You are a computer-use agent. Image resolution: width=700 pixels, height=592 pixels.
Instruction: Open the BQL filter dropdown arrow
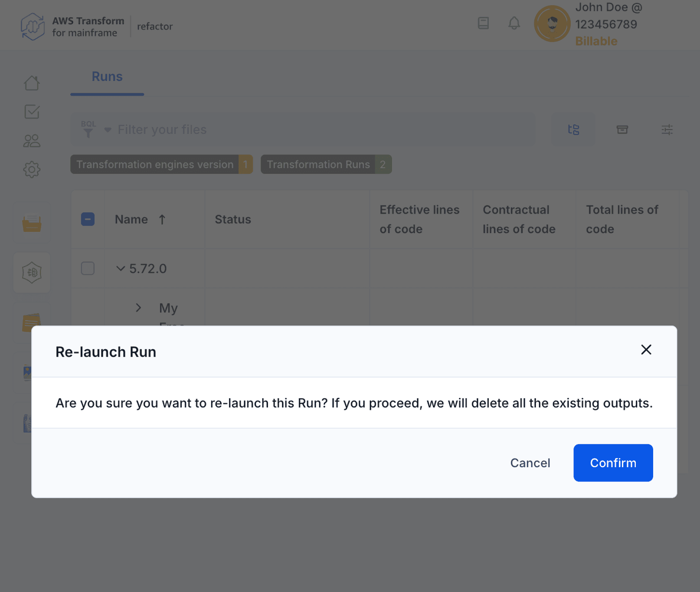click(108, 130)
